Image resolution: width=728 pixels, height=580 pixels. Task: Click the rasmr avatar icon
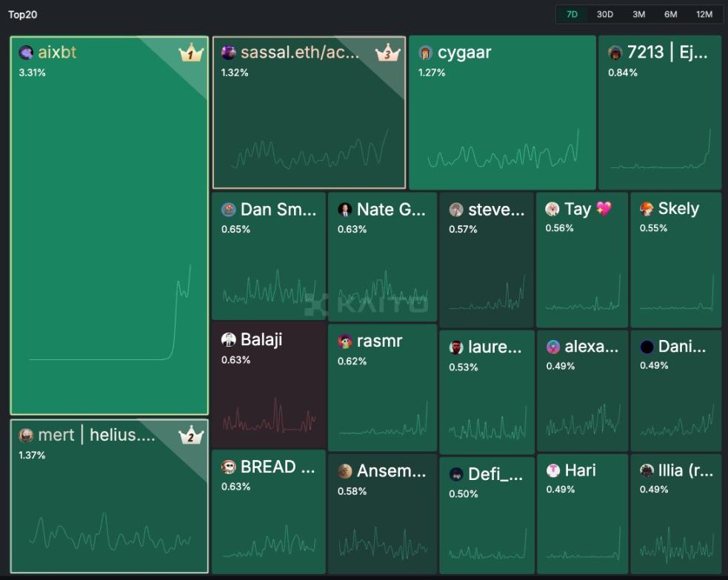[x=344, y=341]
